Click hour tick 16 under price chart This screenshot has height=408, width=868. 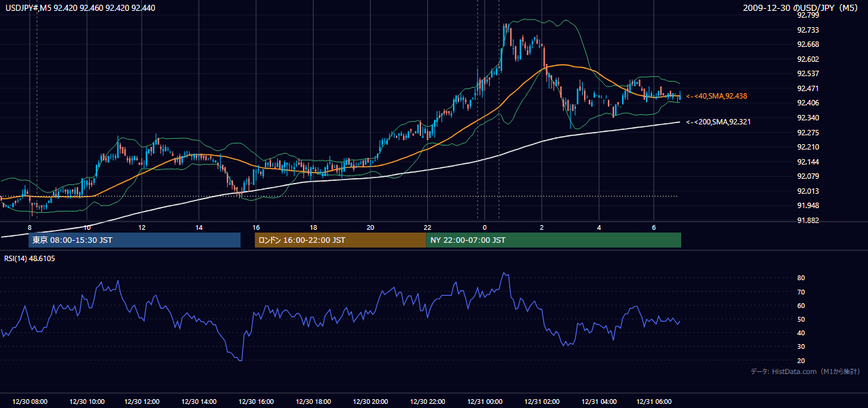coord(255,227)
